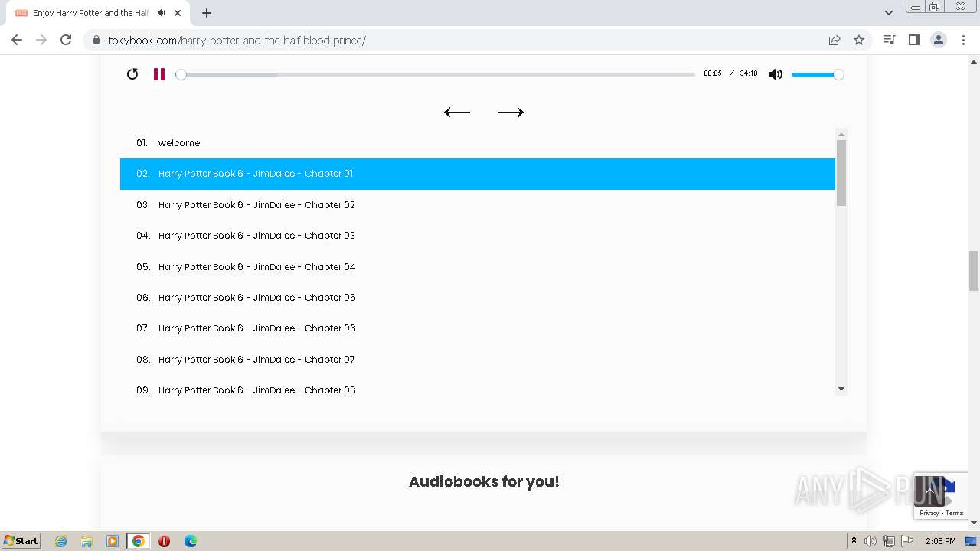This screenshot has width=980, height=551.
Task: Select track 05 Chapter 04
Action: [x=478, y=267]
